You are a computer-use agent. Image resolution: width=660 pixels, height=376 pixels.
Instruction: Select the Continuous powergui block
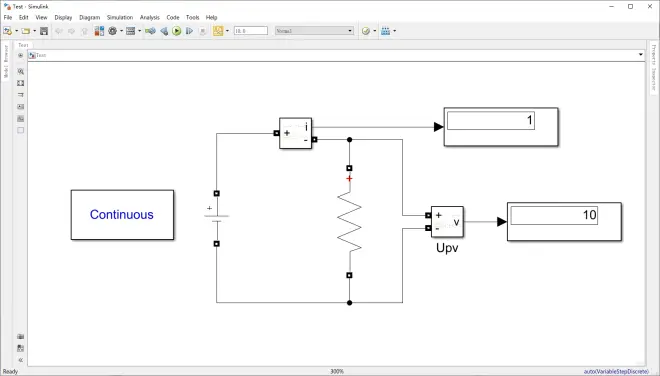[x=122, y=215]
